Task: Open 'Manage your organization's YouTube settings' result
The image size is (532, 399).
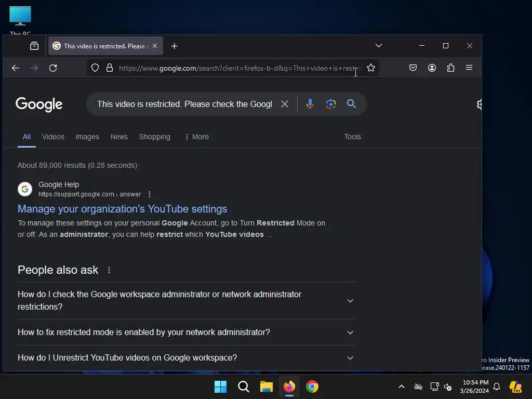Action: [123, 209]
